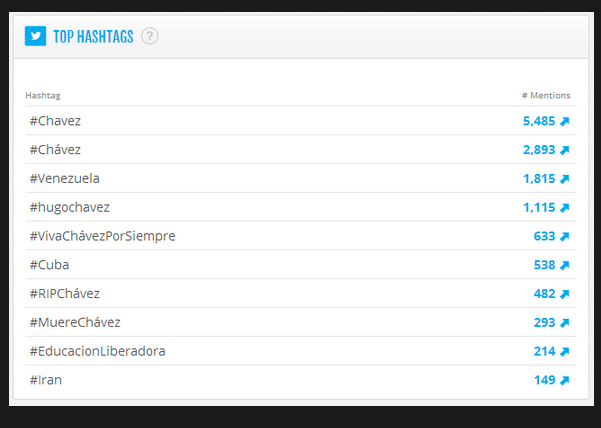Screen dimensions: 601x428
Task: Open the Top Hashtags help question mark
Action: [150, 37]
